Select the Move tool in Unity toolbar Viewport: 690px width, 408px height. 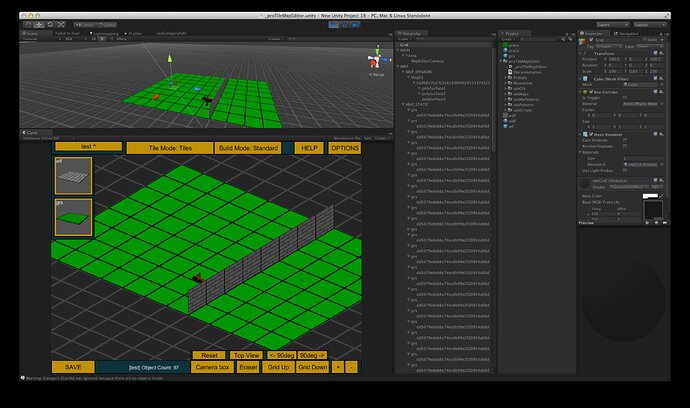coord(39,25)
